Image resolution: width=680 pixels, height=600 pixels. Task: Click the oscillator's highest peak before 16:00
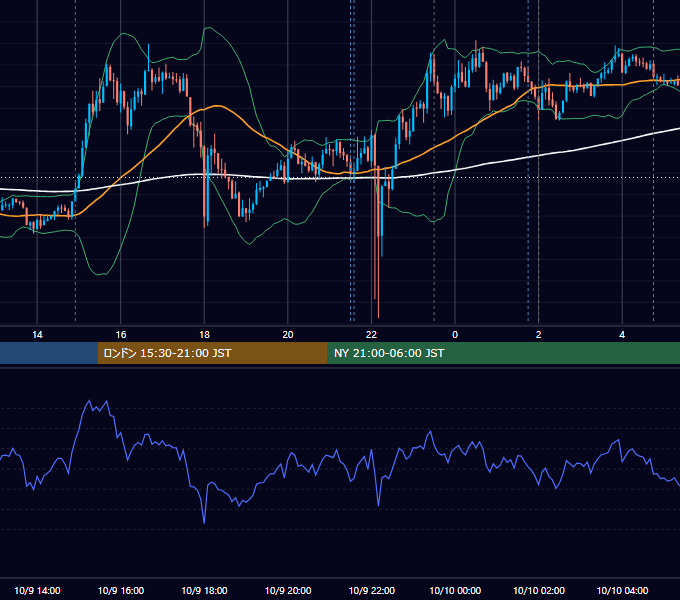[x=90, y=401]
